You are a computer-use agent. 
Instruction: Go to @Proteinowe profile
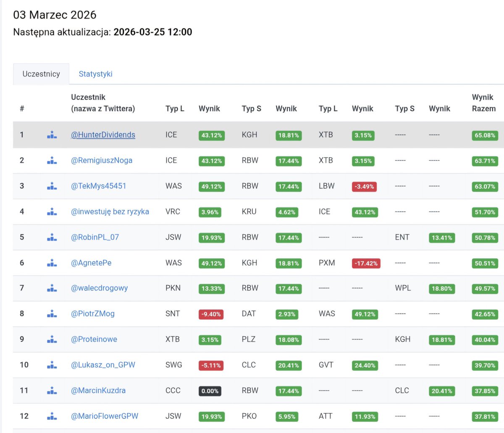pyautogui.click(x=94, y=339)
